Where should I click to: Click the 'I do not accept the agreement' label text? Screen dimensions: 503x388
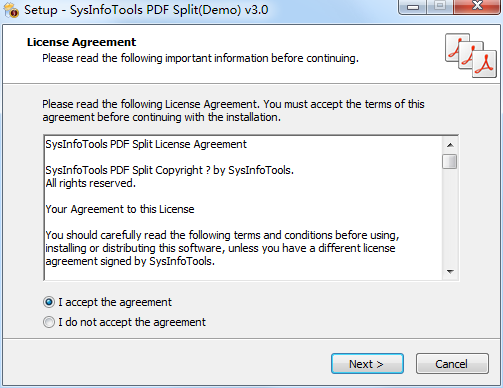click(x=132, y=322)
